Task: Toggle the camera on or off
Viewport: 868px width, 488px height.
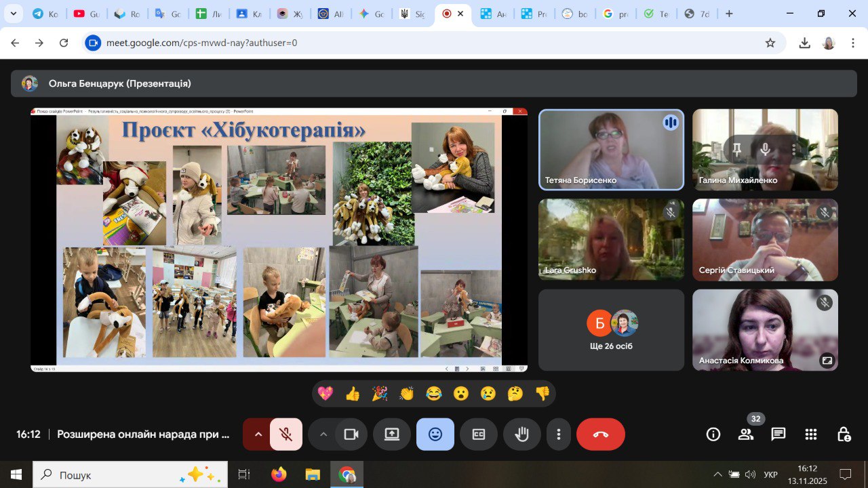Action: [351, 434]
